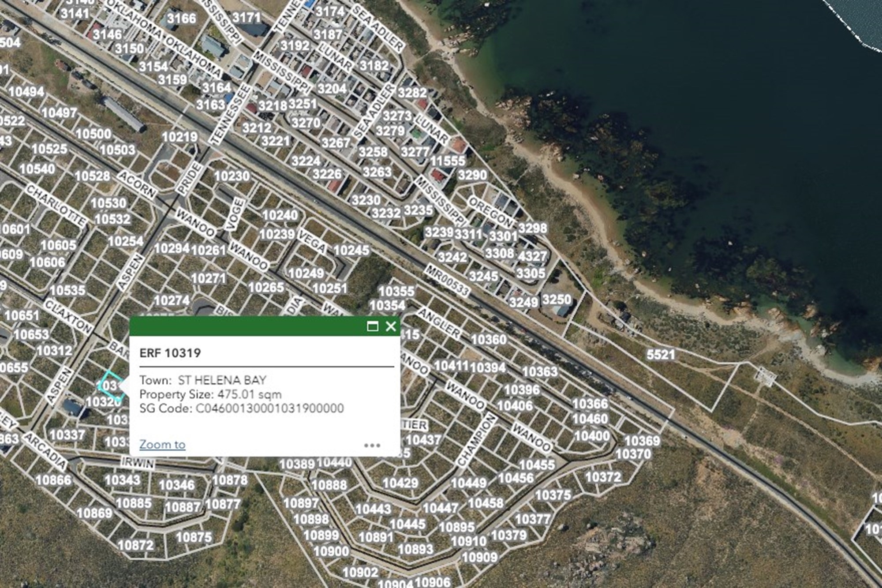Select erf 10494 on the map
This screenshot has width=882, height=588.
[26, 92]
